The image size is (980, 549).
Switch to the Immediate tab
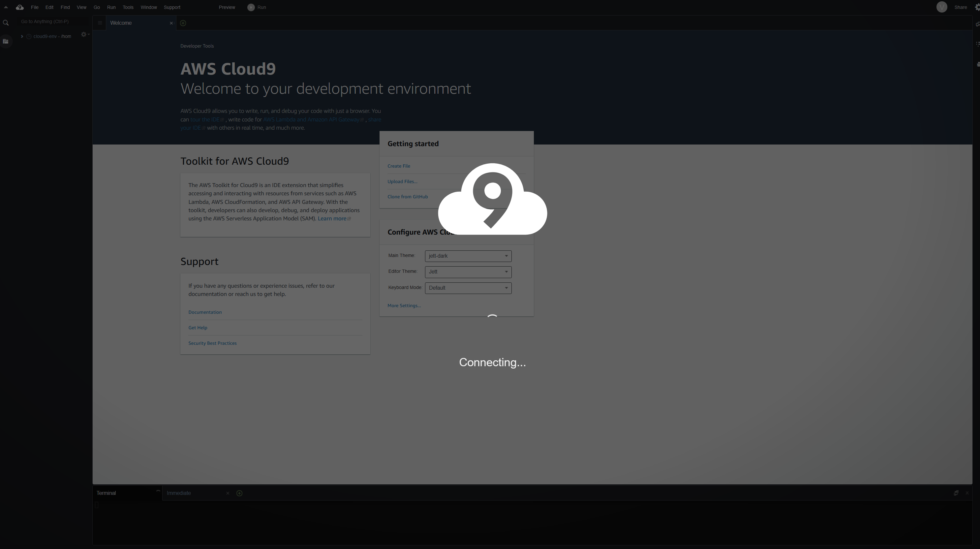(x=179, y=493)
